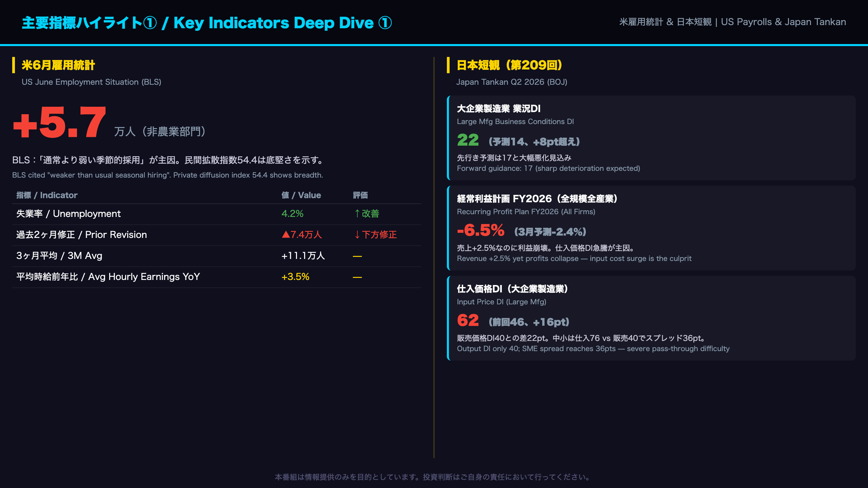
Task: Select the heading '日本短観（第209回）'
Action: click(509, 65)
